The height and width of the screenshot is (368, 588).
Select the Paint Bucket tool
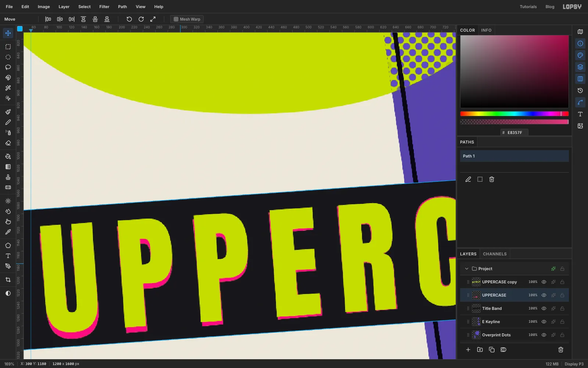click(x=8, y=156)
